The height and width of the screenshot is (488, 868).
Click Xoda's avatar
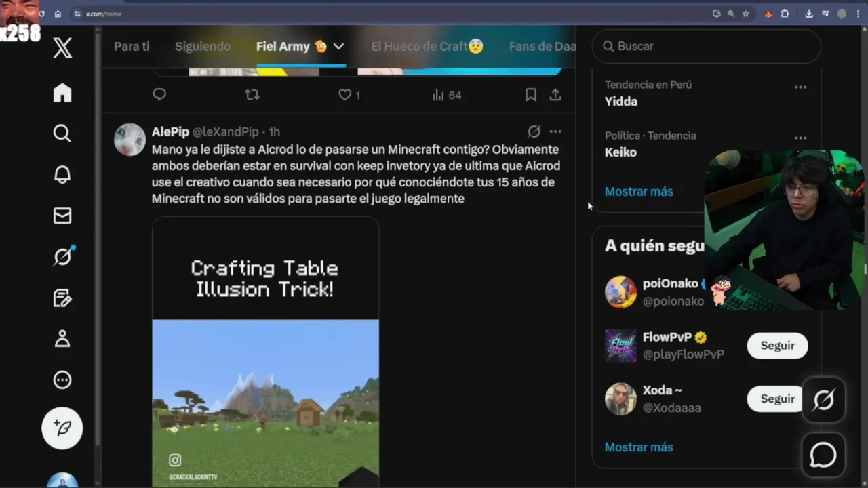620,399
